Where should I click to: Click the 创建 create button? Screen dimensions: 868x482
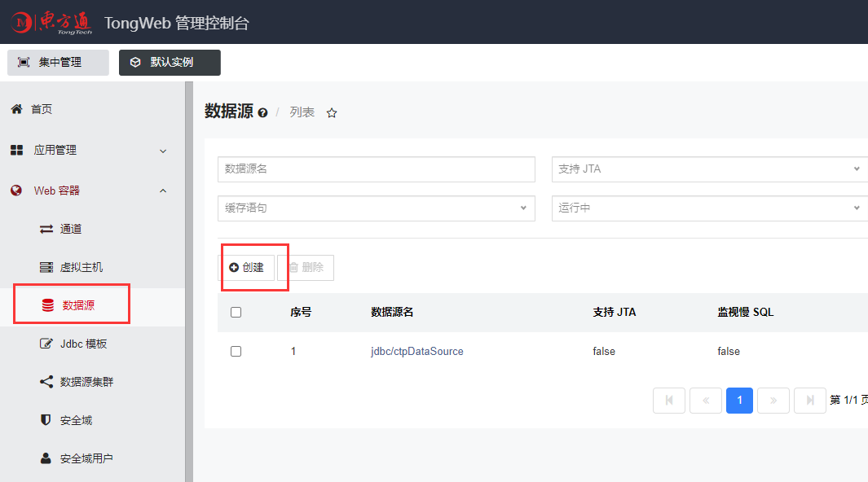click(x=247, y=267)
